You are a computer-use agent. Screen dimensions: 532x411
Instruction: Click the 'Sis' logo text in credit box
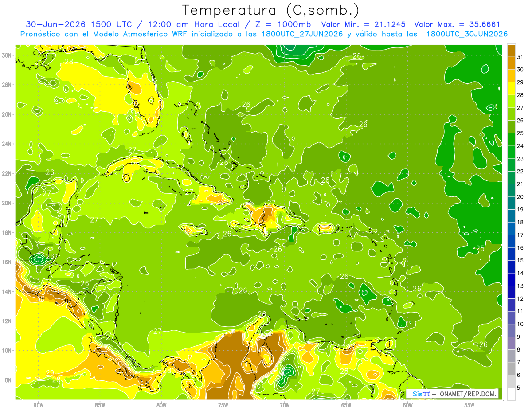tap(417, 394)
